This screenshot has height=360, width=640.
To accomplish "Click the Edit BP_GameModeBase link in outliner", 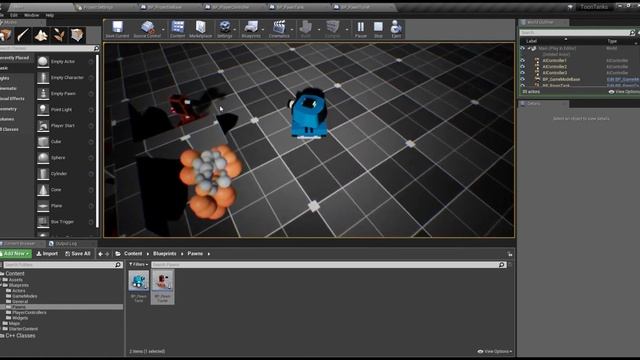I will [623, 79].
